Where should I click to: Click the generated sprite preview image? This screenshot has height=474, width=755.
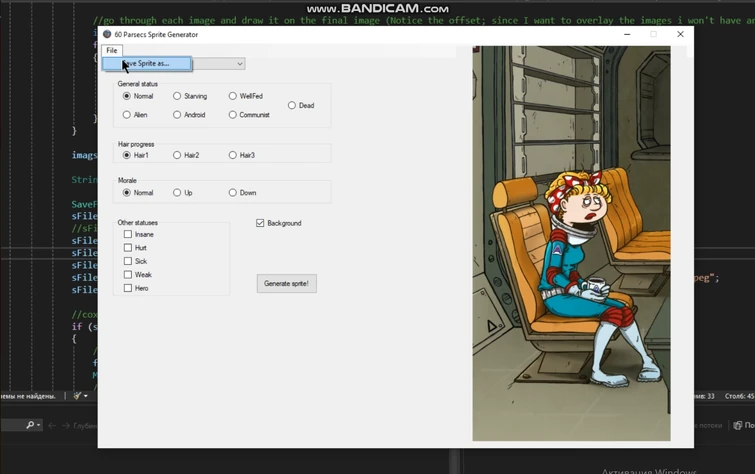tap(571, 243)
